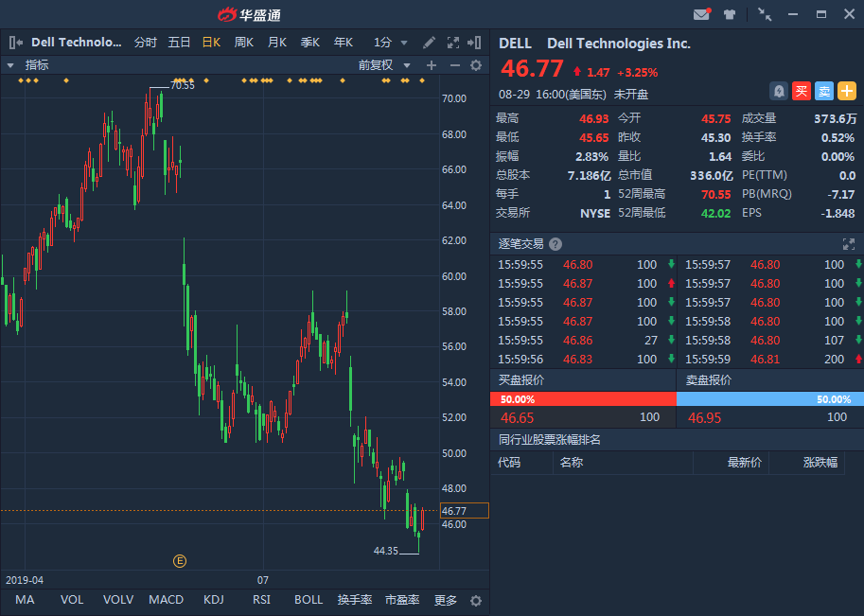Image resolution: width=864 pixels, height=616 pixels.
Task: Select the 月K monthly chart tab
Action: click(276, 43)
